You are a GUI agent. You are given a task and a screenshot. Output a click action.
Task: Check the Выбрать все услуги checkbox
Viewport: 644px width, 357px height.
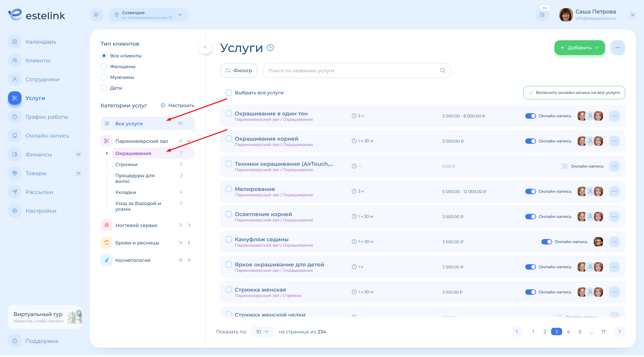point(229,93)
